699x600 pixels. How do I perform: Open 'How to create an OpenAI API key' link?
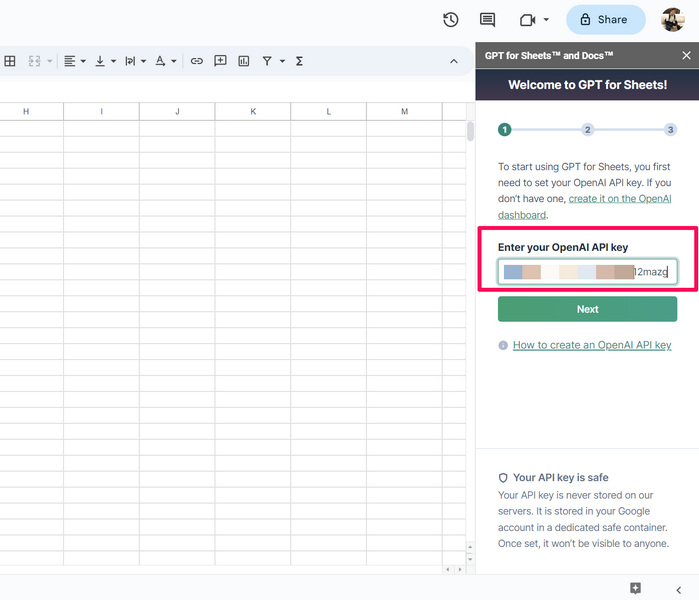click(591, 345)
